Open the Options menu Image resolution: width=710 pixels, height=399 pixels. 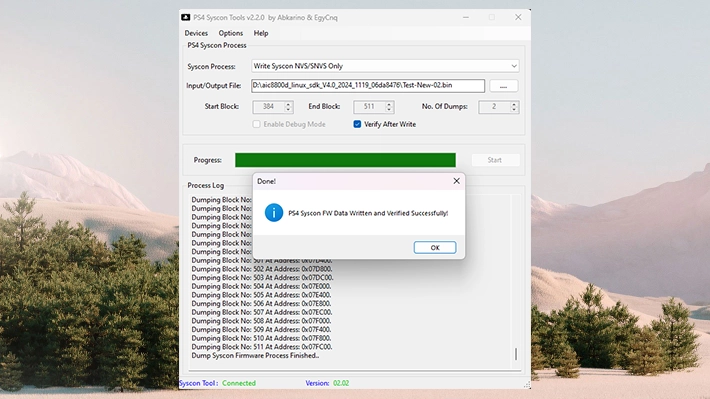(230, 33)
